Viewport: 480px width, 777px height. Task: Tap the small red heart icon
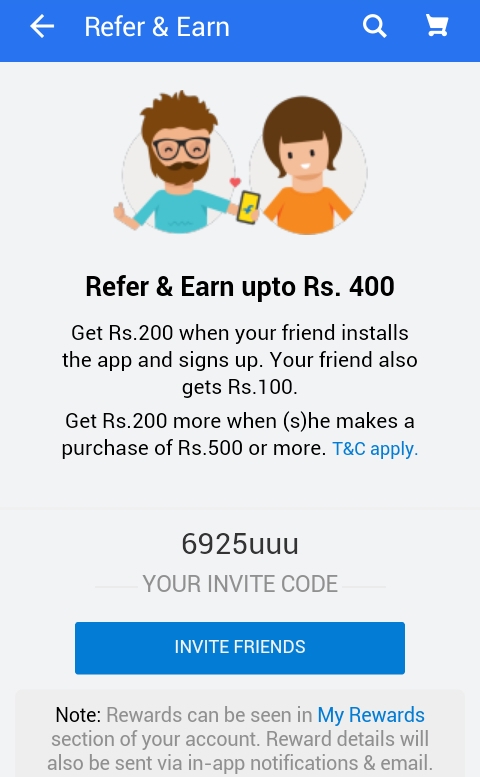(x=235, y=182)
